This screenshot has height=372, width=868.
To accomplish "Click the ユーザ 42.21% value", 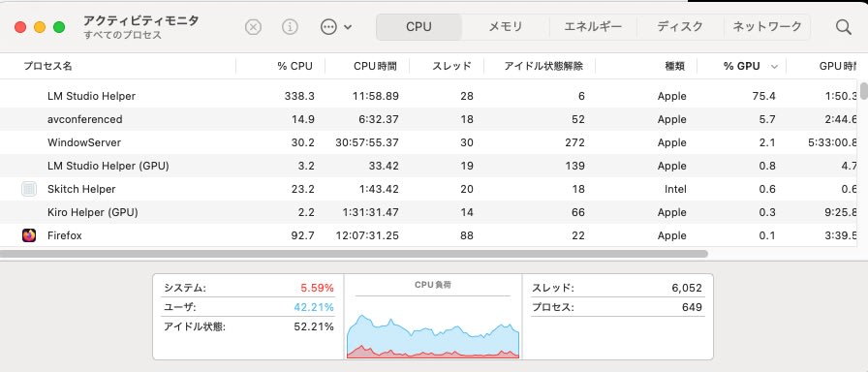I will tap(314, 307).
